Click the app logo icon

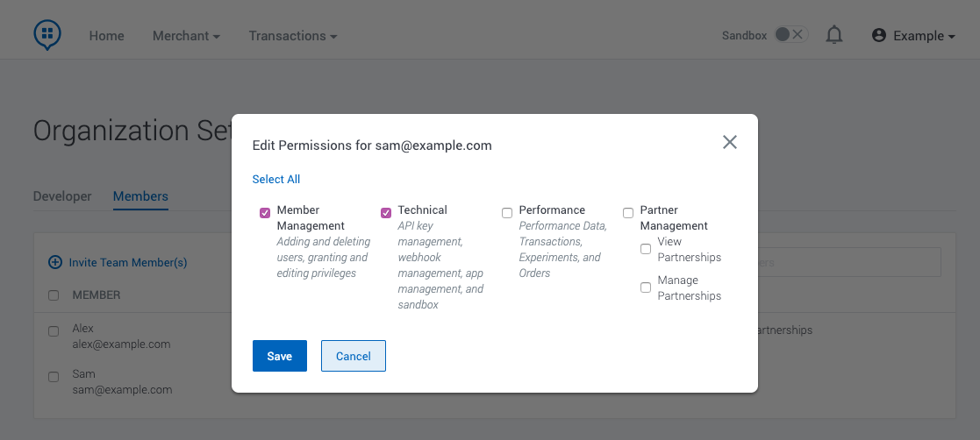click(47, 35)
